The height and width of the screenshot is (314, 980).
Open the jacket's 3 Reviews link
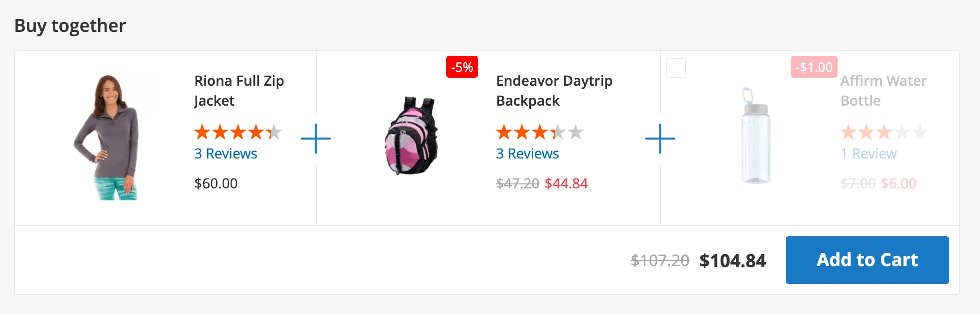point(226,154)
